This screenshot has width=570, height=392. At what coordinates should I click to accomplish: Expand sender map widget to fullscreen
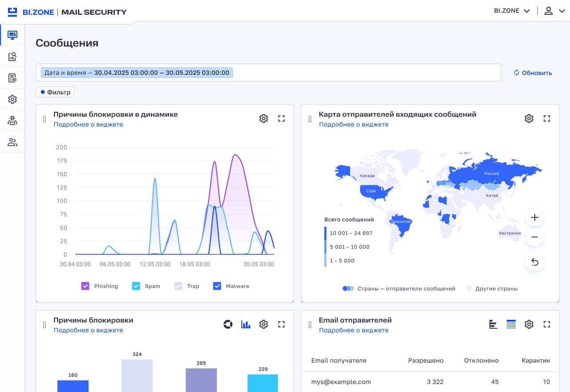[547, 118]
